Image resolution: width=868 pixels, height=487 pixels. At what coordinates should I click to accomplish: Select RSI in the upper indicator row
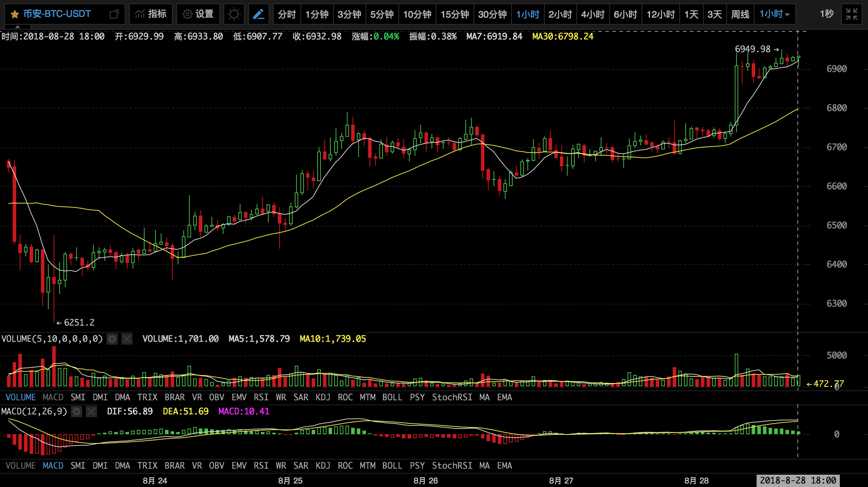pyautogui.click(x=261, y=397)
